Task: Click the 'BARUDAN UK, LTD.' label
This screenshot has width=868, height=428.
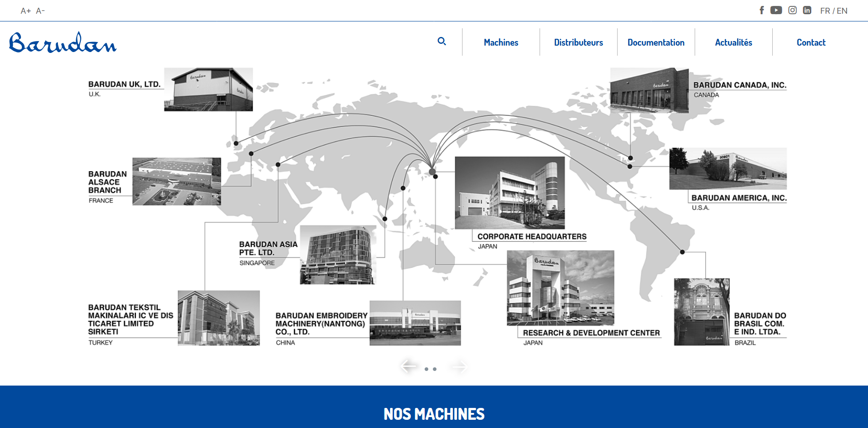Action: (125, 84)
